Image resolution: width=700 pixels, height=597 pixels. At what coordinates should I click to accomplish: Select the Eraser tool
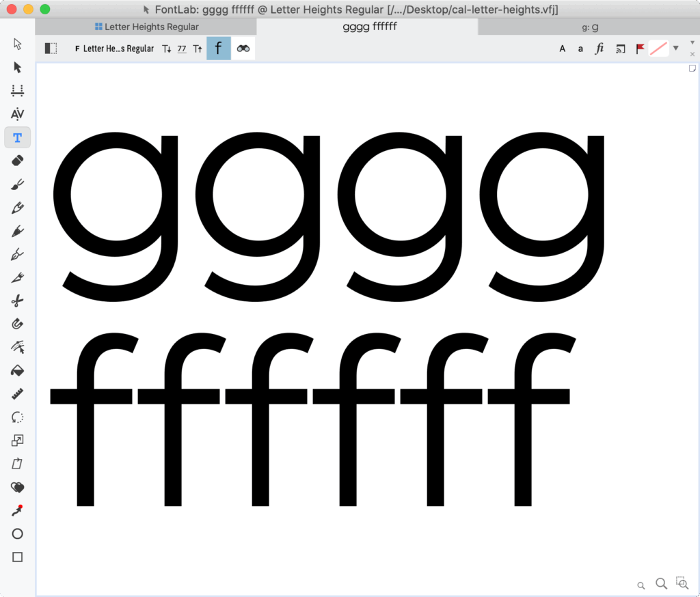18,161
